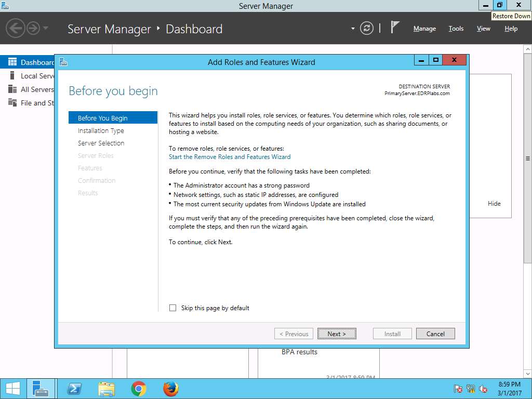Image resolution: width=532 pixels, height=399 pixels.
Task: Click the forward navigation arrow in Server Manager
Action: [x=33, y=28]
